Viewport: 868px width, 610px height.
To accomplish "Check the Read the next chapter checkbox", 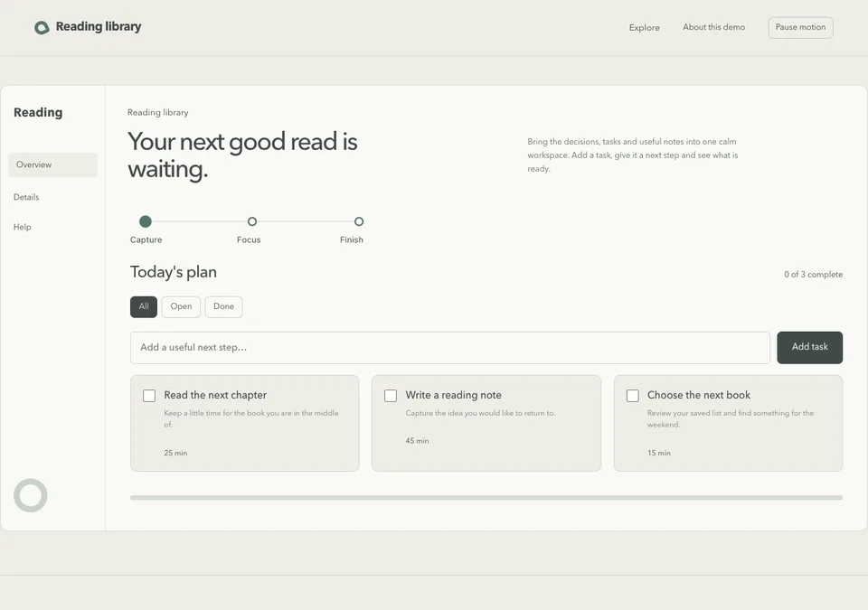I will [x=149, y=395].
